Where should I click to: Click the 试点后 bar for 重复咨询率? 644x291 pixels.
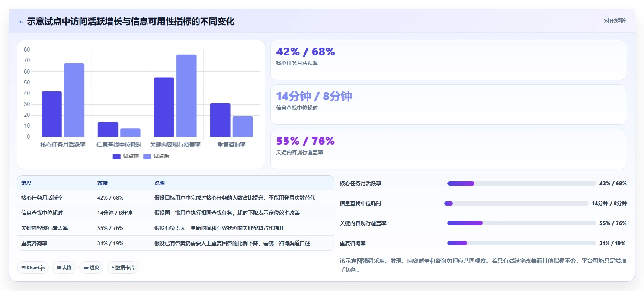click(x=243, y=127)
